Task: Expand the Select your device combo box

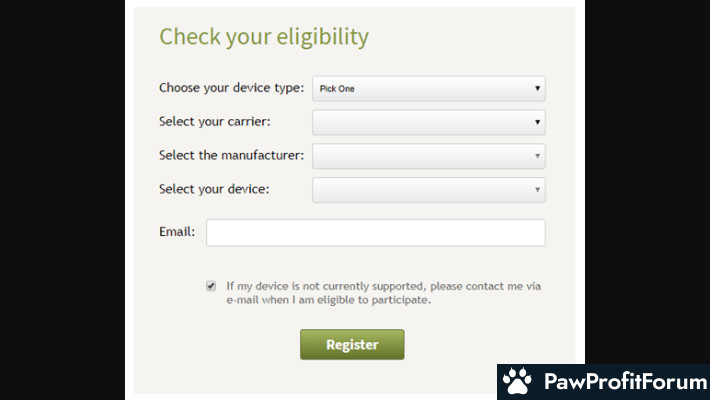Action: (429, 190)
